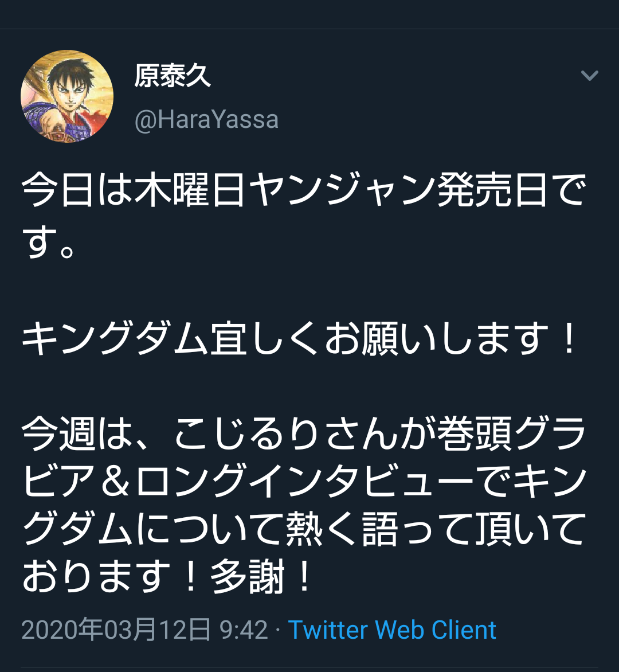Click the word 木曜日 in the first line
The height and width of the screenshot is (672, 619).
(x=191, y=190)
